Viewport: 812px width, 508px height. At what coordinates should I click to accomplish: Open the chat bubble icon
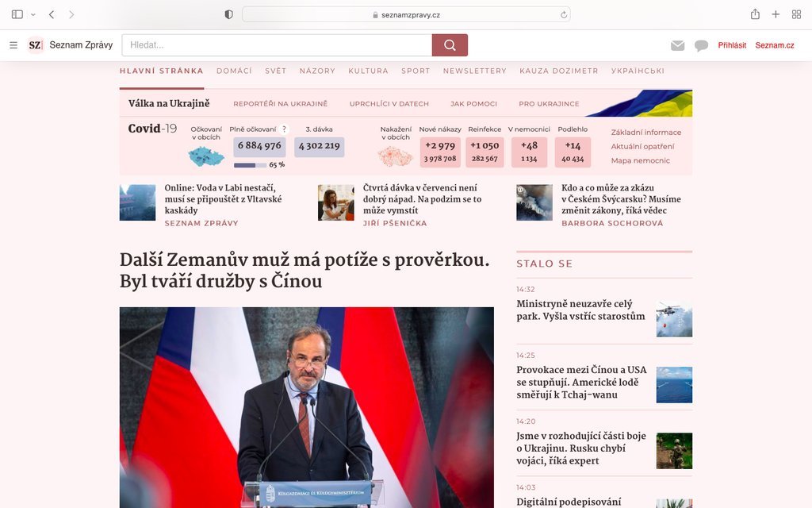[x=701, y=45]
